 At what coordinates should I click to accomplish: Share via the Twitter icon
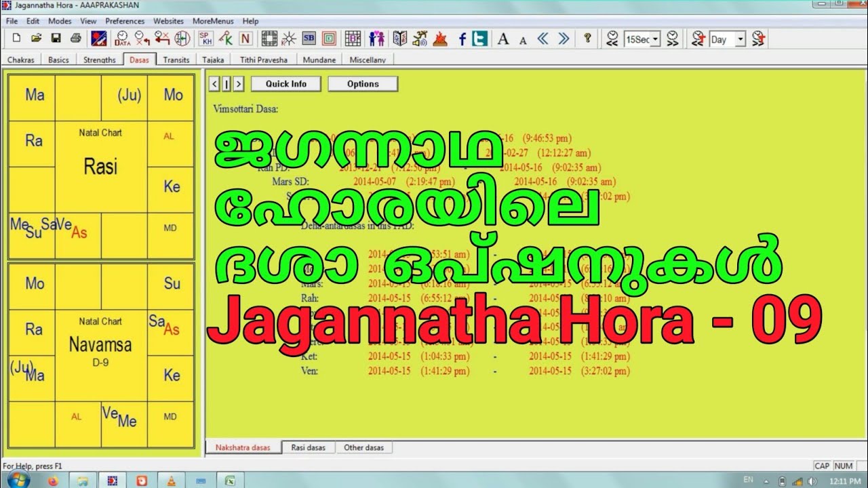(480, 39)
